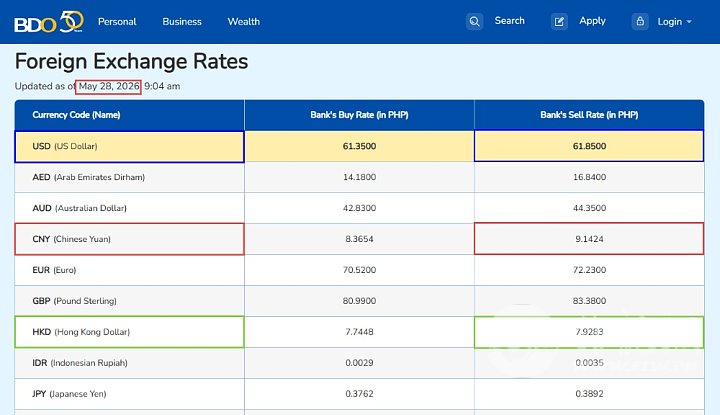This screenshot has height=415, width=720.
Task: Click the Currency Code (Name) header
Action: (x=76, y=115)
